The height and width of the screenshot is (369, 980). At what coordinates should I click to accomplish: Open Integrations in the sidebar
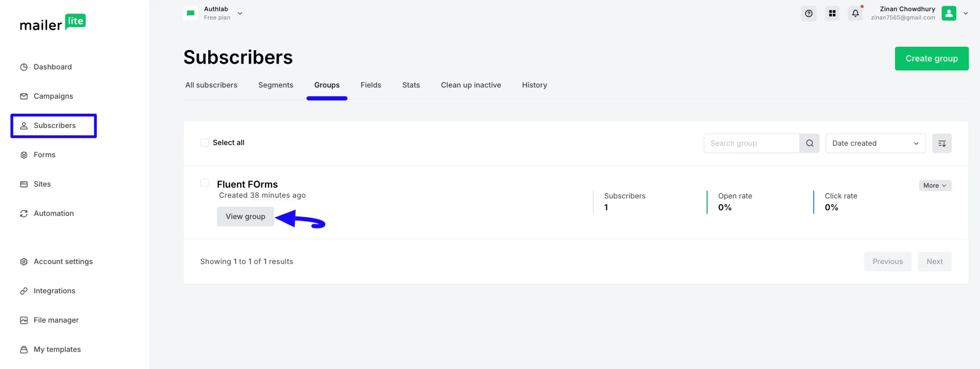pyautogui.click(x=54, y=291)
